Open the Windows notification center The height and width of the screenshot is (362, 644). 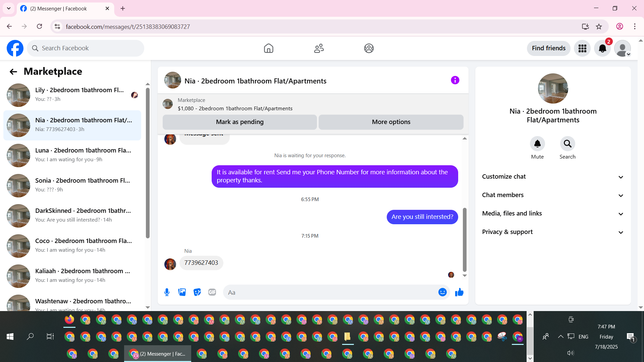click(631, 337)
